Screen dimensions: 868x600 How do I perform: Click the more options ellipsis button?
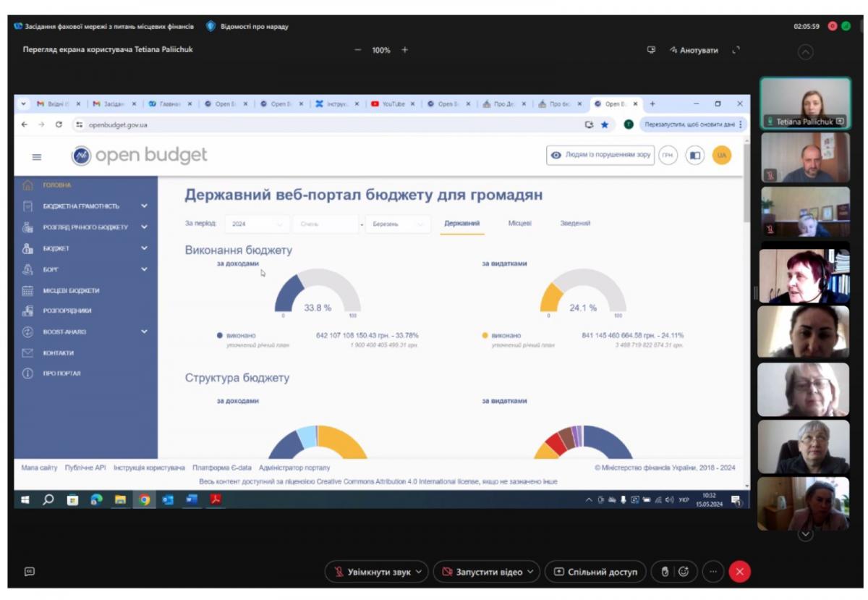pos(712,572)
